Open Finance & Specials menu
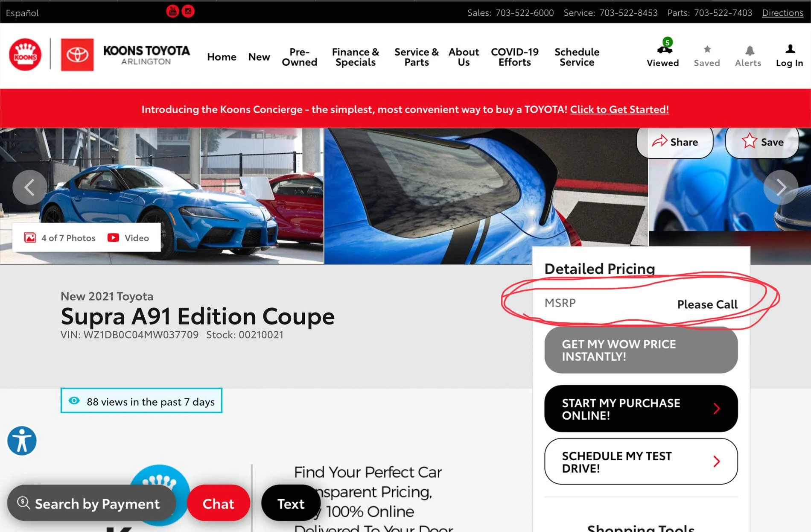 pyautogui.click(x=356, y=57)
